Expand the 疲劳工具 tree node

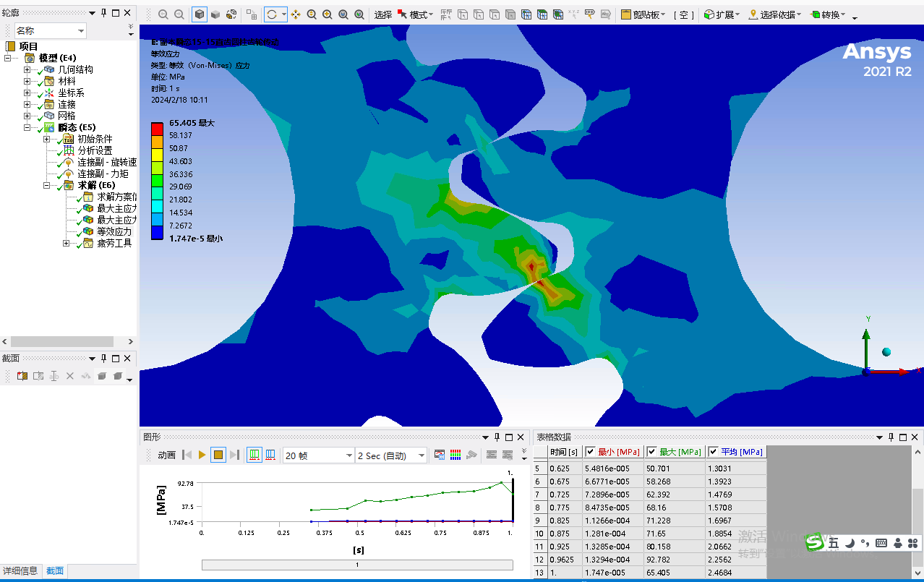coord(67,243)
